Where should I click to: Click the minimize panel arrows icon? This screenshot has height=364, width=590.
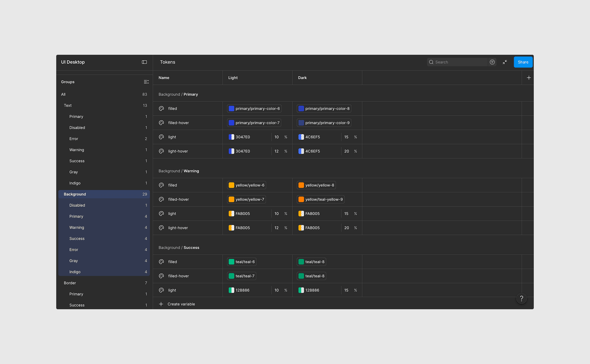[505, 62]
